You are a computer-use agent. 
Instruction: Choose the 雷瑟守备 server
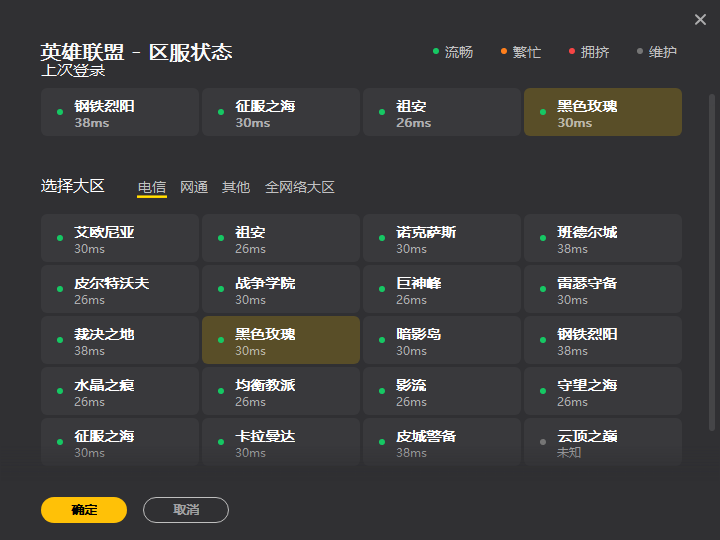603,289
